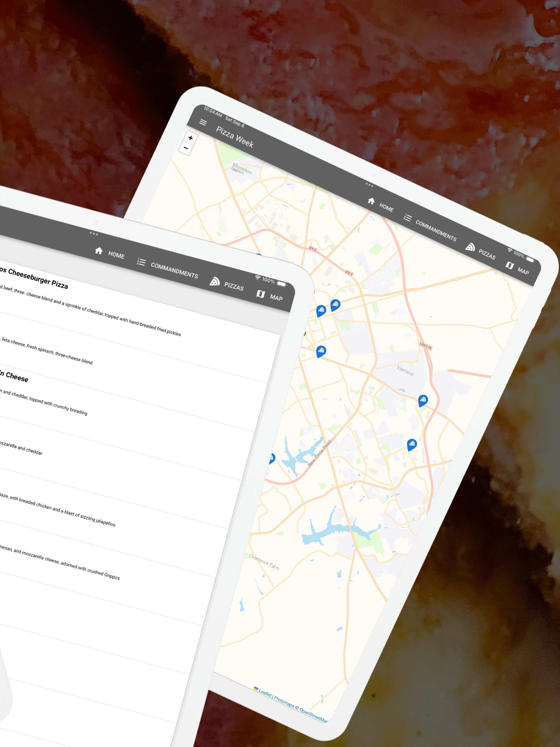The image size is (560, 747).
Task: Tap the folded map icon on map iPad
Action: 510,265
